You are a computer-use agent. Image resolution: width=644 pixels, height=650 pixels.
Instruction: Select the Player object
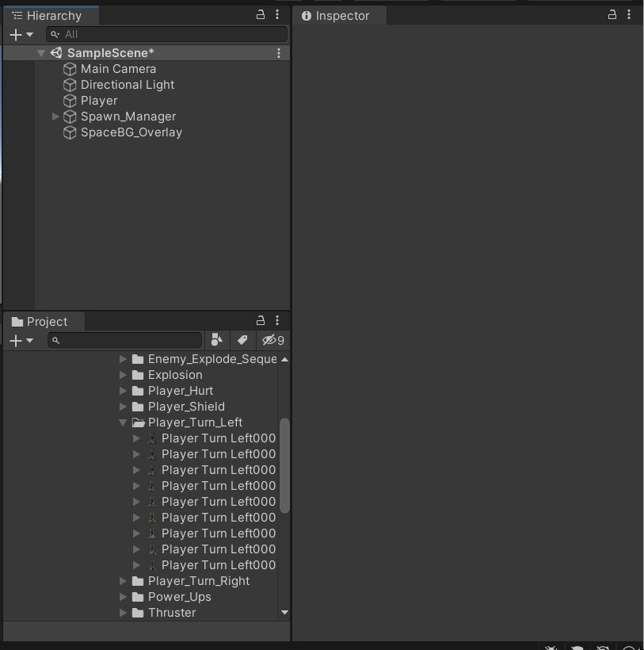pos(99,101)
